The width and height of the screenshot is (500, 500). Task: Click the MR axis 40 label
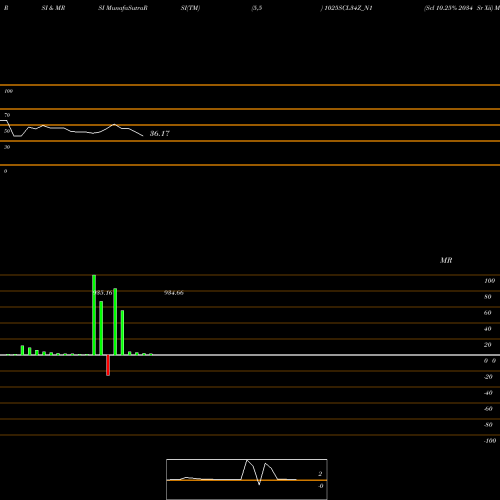pyautogui.click(x=487, y=329)
